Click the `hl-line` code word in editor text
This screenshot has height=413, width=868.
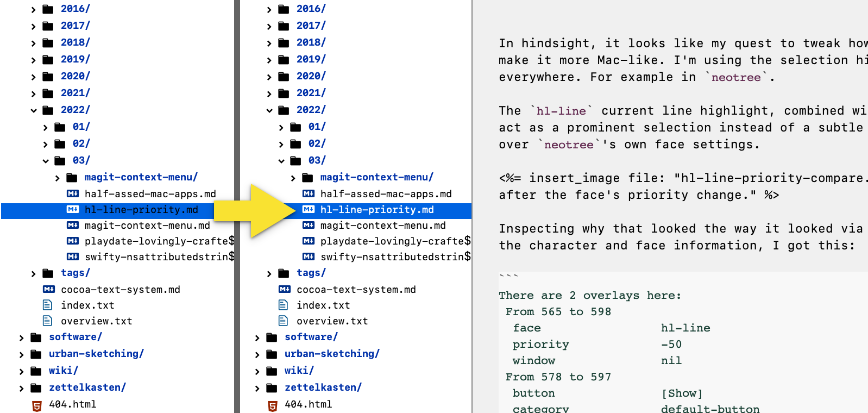pos(561,111)
